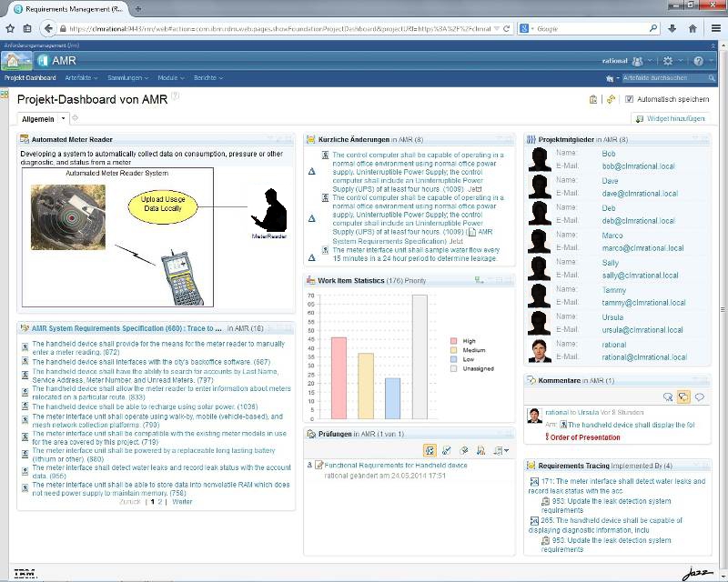The width and height of the screenshot is (728, 582).
Task: Open the Weiter pagination link
Action: coord(182,502)
